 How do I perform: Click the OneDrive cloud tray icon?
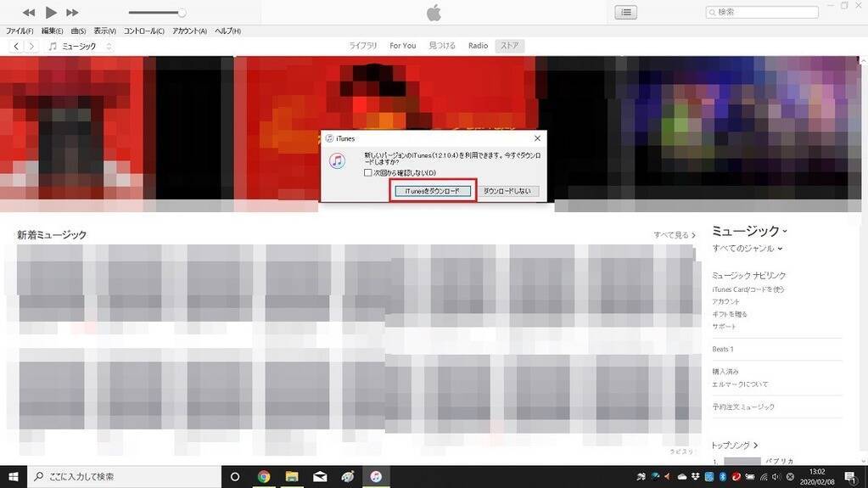[682, 476]
